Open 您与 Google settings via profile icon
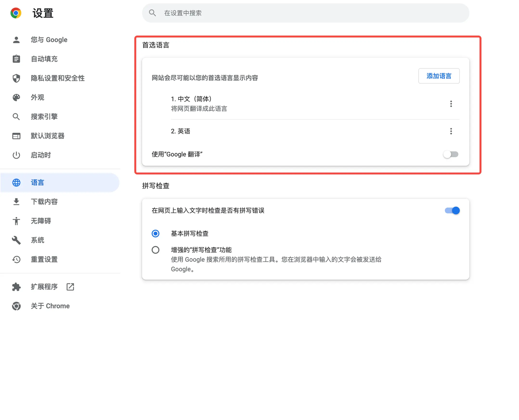 [x=16, y=39]
